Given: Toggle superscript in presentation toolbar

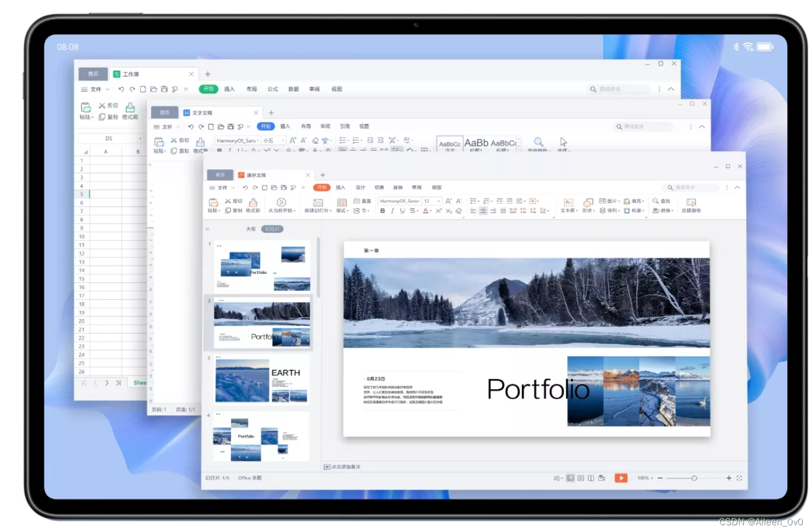Looking at the screenshot, I should point(438,211).
